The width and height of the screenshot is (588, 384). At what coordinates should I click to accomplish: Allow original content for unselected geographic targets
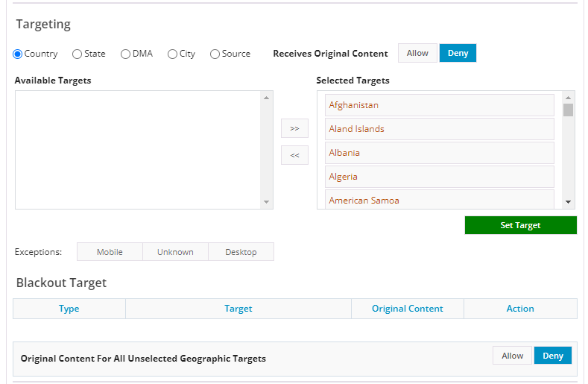coord(512,356)
